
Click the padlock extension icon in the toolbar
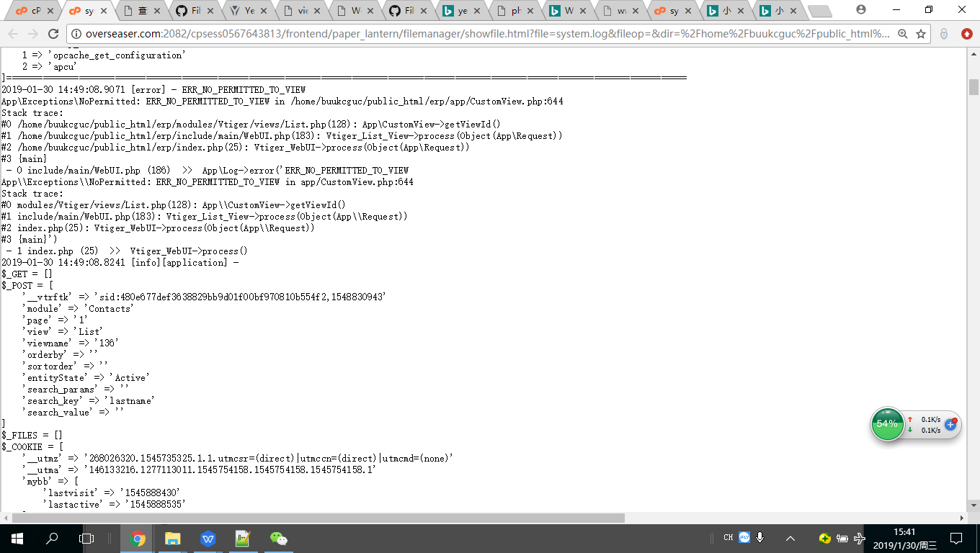pos(944,33)
